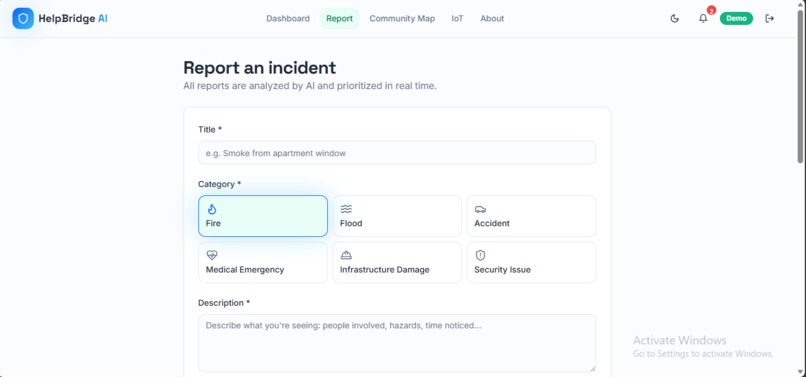The height and width of the screenshot is (377, 806).
Task: Click the Description * label
Action: tap(224, 303)
